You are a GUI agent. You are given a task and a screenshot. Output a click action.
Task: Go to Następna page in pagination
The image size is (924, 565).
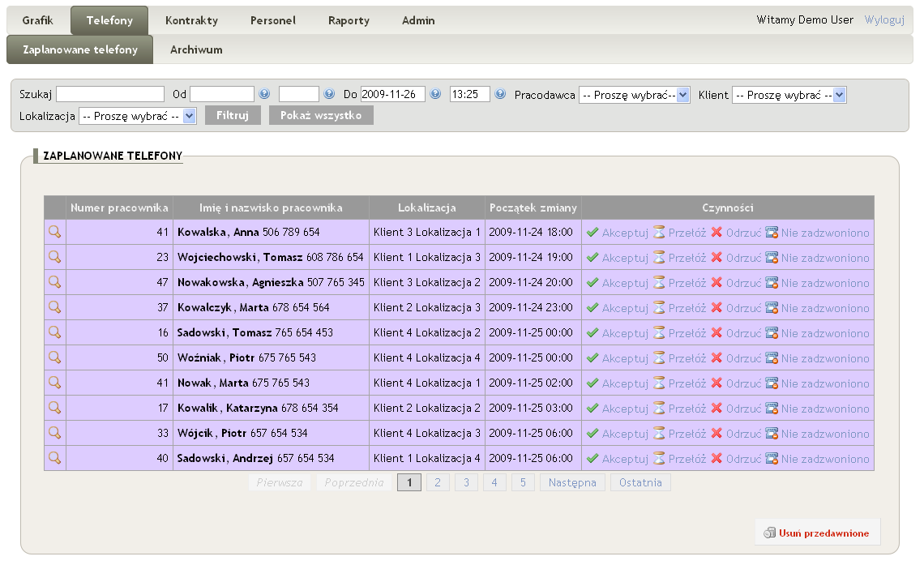[572, 483]
